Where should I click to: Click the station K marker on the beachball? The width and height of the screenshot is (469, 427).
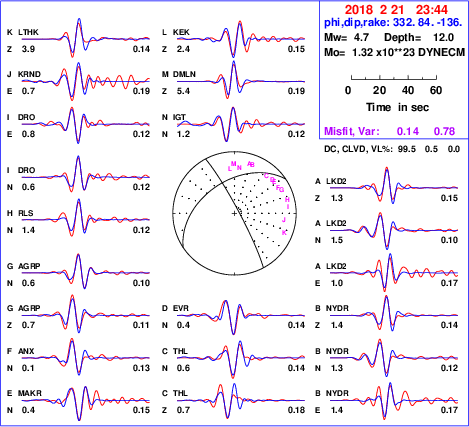[x=284, y=232]
